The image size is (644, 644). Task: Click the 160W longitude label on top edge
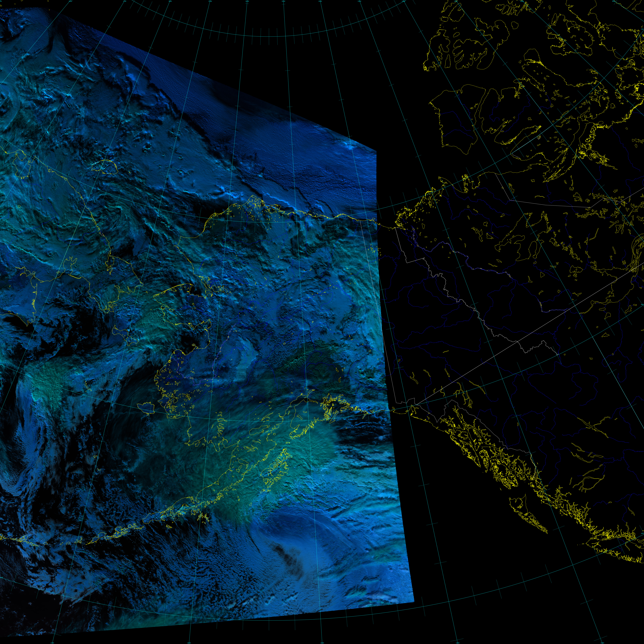click(247, 1)
